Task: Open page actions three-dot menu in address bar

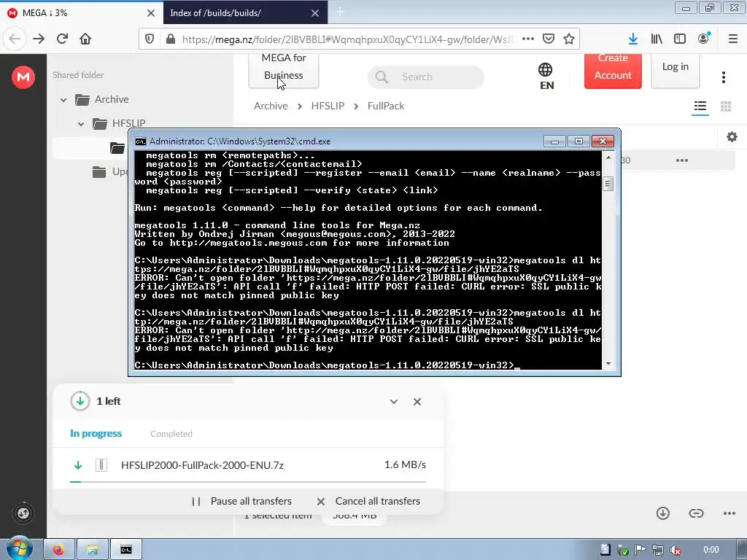Action: [x=528, y=39]
